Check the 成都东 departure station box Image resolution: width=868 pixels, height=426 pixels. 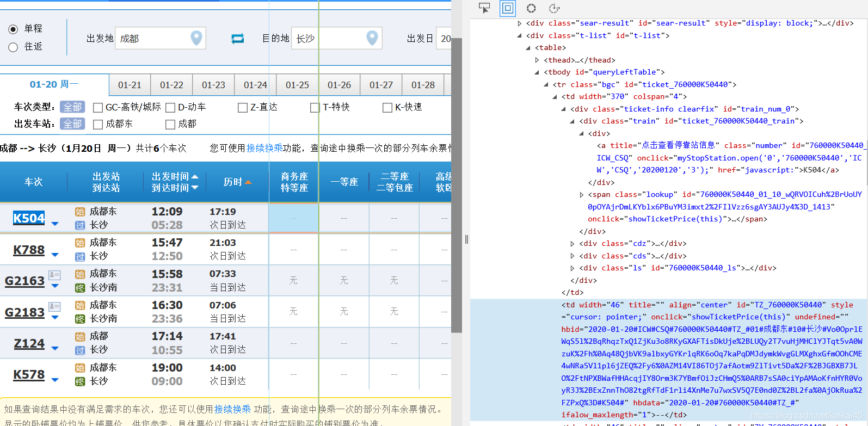coord(98,125)
